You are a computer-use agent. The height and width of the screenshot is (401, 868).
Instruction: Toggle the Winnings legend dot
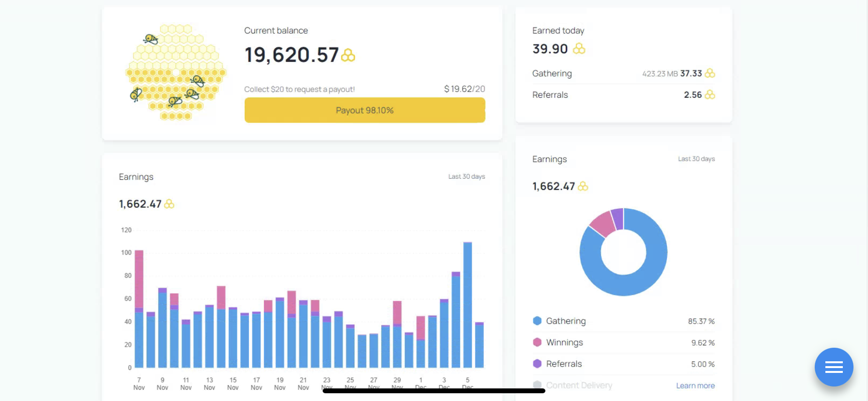537,342
